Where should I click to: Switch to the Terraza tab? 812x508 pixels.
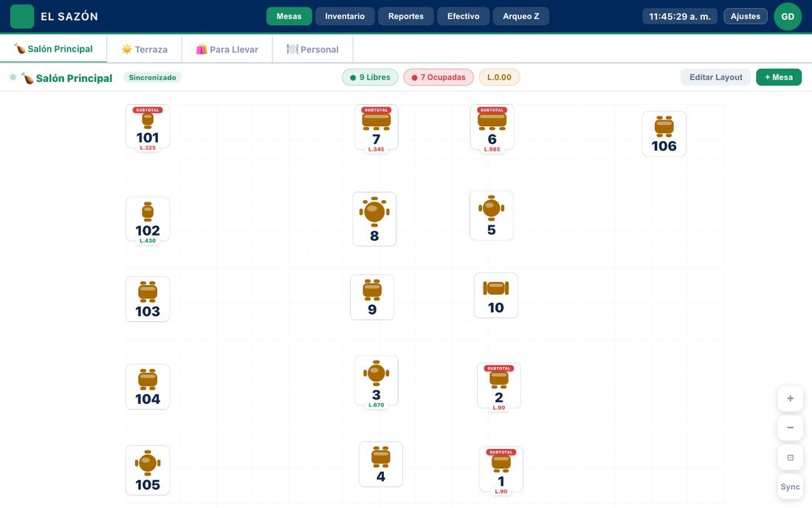point(145,49)
